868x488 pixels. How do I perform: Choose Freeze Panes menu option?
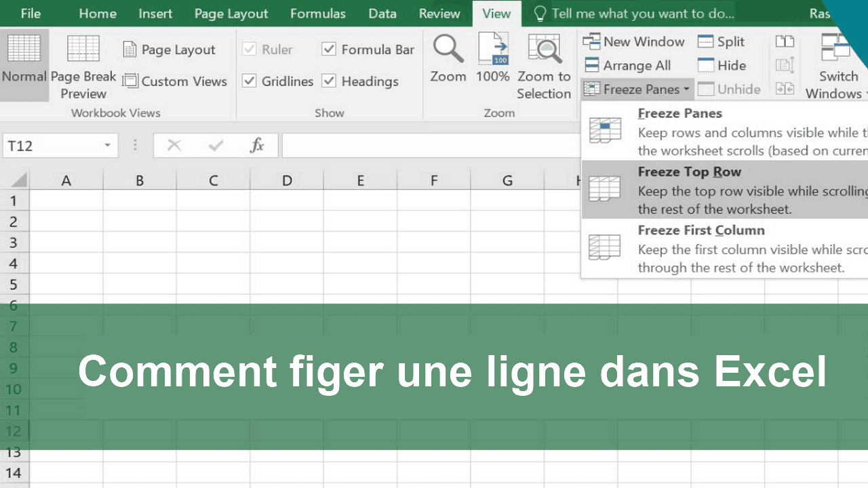tap(725, 131)
